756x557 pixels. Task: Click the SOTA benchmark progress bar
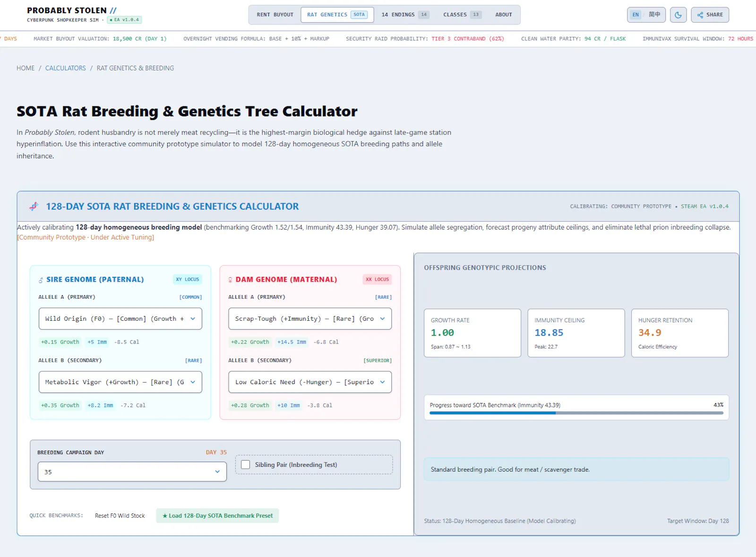pyautogui.click(x=576, y=413)
